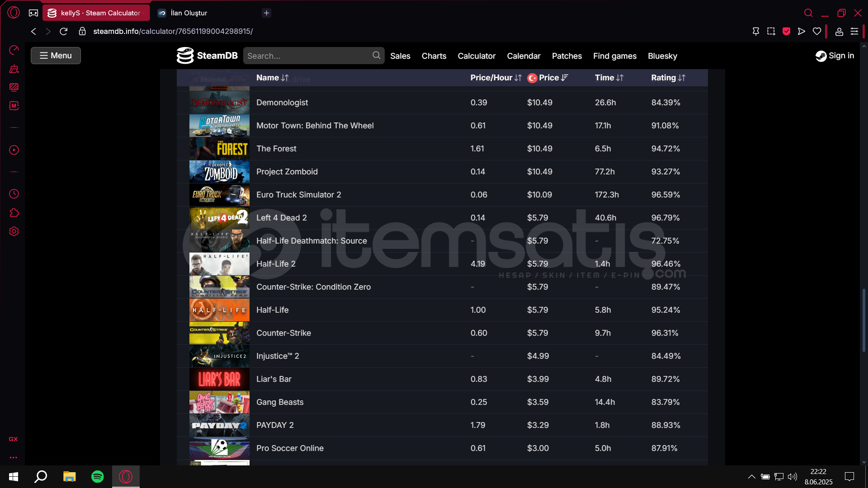Open Extensions cube in the sidebar
The height and width of the screenshot is (488, 868).
(x=14, y=213)
